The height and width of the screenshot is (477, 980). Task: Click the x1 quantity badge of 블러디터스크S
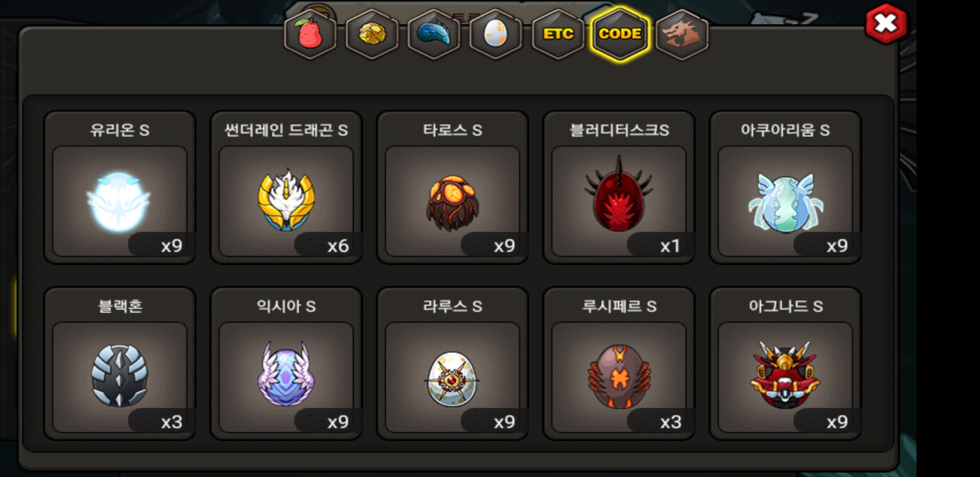click(670, 246)
